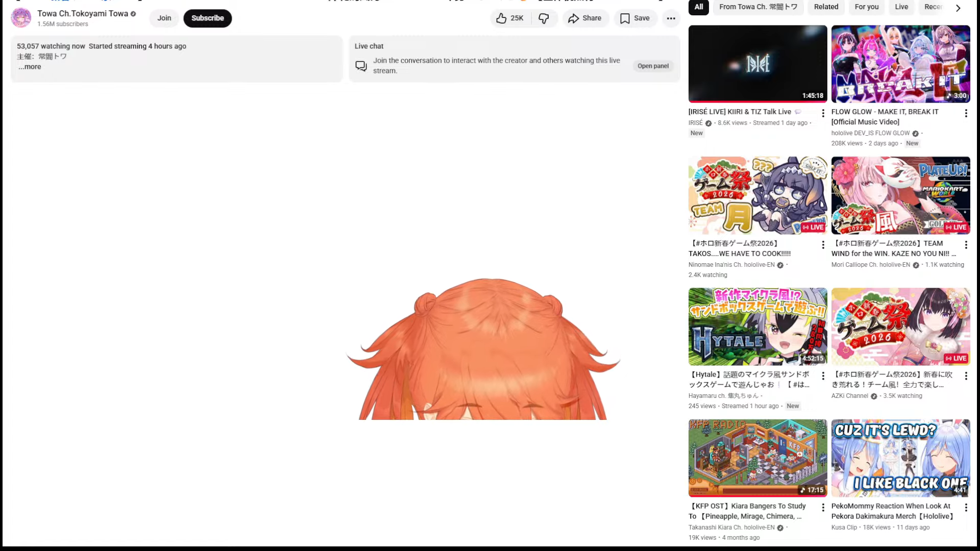This screenshot has width=980, height=551.
Task: Open options menu for KFP OST video
Action: click(x=823, y=507)
